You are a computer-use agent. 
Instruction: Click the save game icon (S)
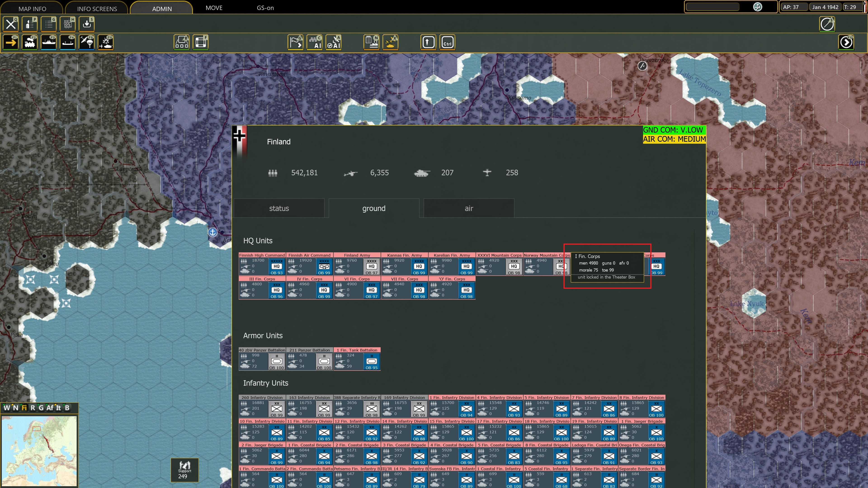[x=87, y=24]
